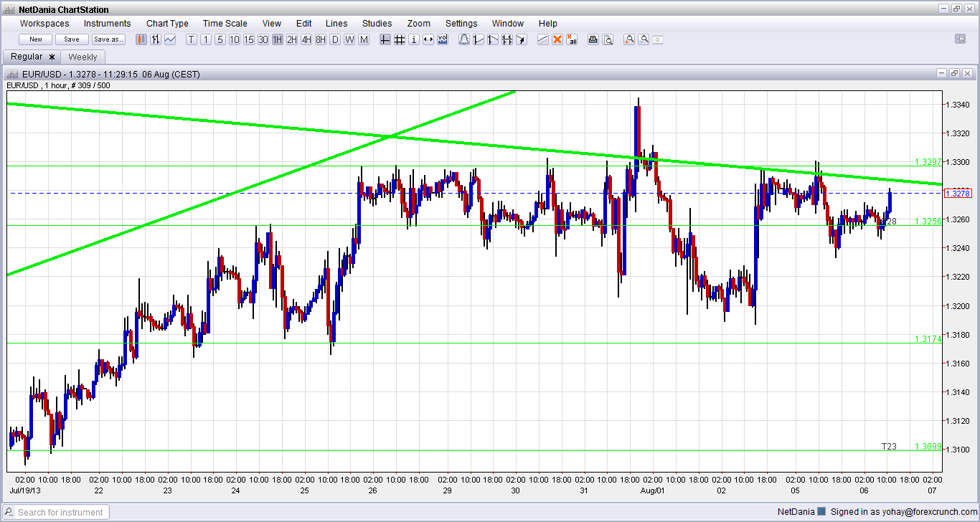Select the 30-minute time scale button
This screenshot has width=980, height=522.
tap(263, 39)
